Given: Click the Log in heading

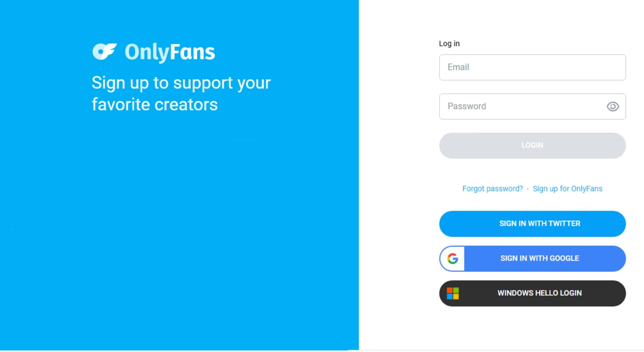Looking at the screenshot, I should point(449,43).
